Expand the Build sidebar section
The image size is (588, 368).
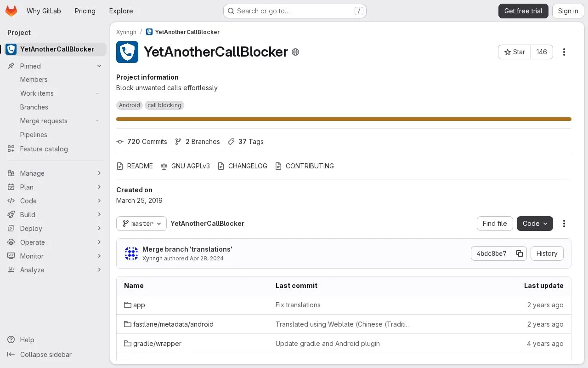tap(55, 215)
